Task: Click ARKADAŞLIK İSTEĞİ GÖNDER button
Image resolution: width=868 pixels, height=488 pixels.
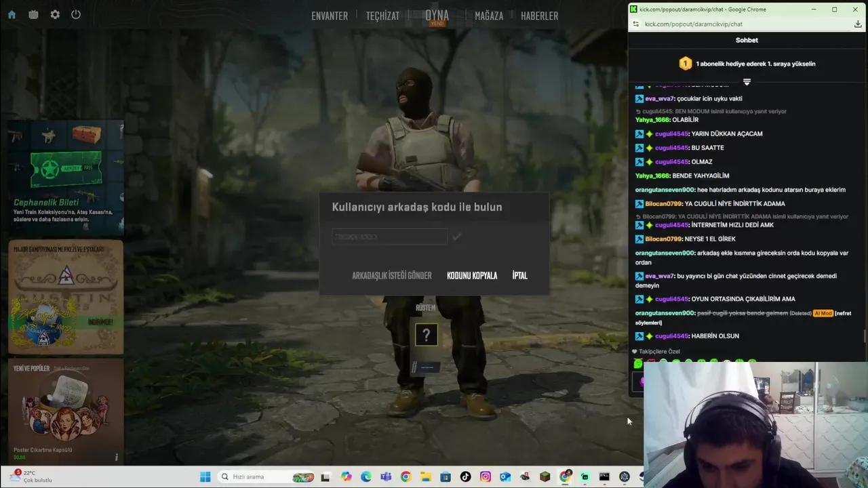Action: click(x=392, y=276)
